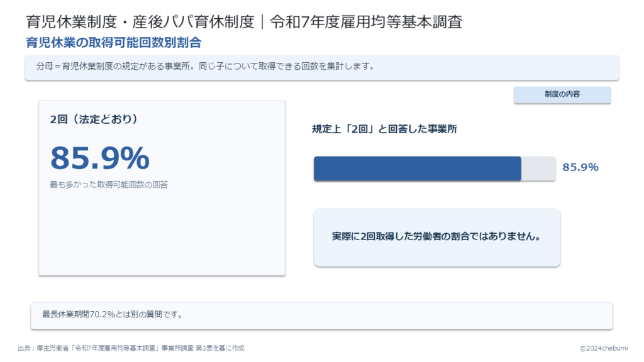Click the large 85.9% figure in the card
The height and width of the screenshot is (362, 644).
tap(100, 158)
